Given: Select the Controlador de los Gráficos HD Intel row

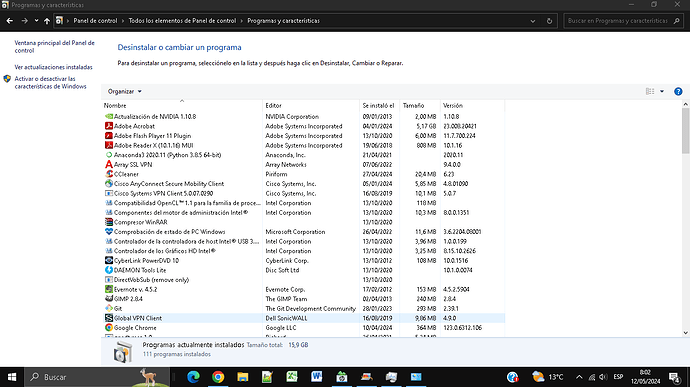Looking at the screenshot, I should (304, 251).
